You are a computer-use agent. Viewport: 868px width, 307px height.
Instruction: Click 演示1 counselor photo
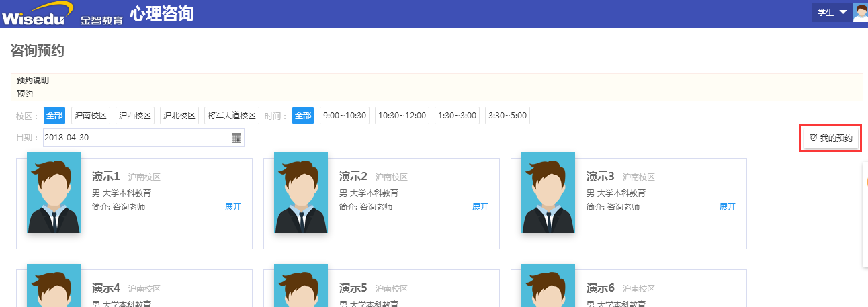54,193
